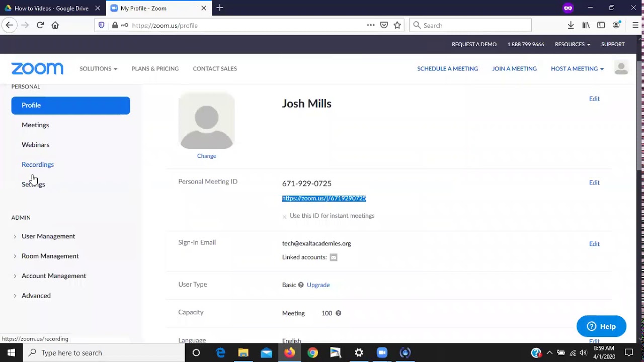Screen dimensions: 644x362
Task: Open Support link
Action: pyautogui.click(x=613, y=44)
